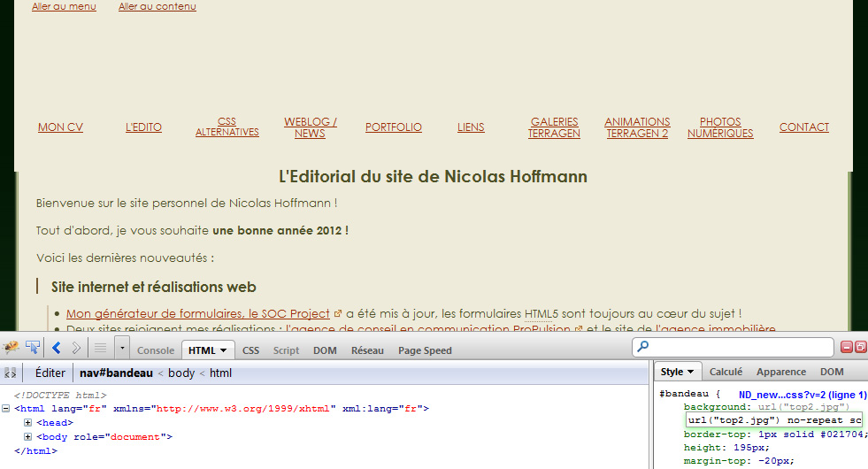Click the Firebug bug logo icon
The height and width of the screenshot is (469, 868).
pos(12,348)
